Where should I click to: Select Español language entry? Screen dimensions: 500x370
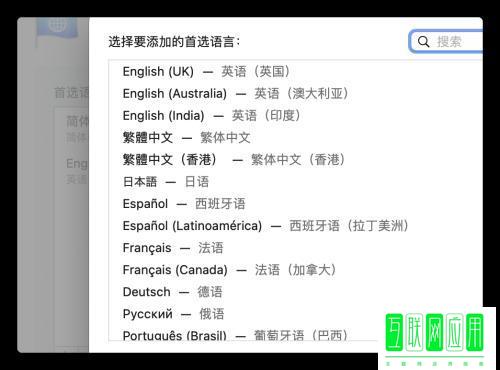(x=295, y=204)
